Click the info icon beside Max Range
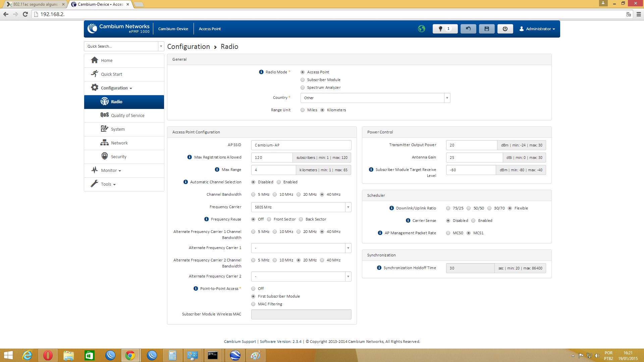Screen dimensions: 644x362 (x=217, y=170)
